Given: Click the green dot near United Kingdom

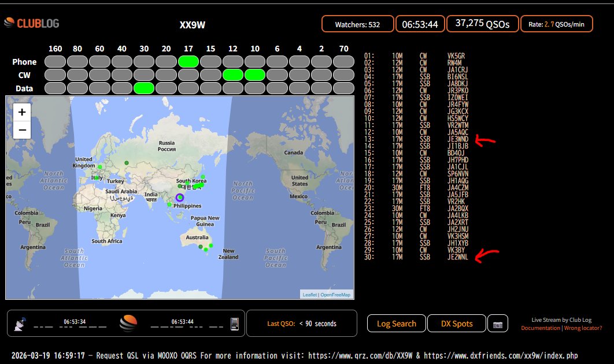Looking at the screenshot, I should point(100,167).
